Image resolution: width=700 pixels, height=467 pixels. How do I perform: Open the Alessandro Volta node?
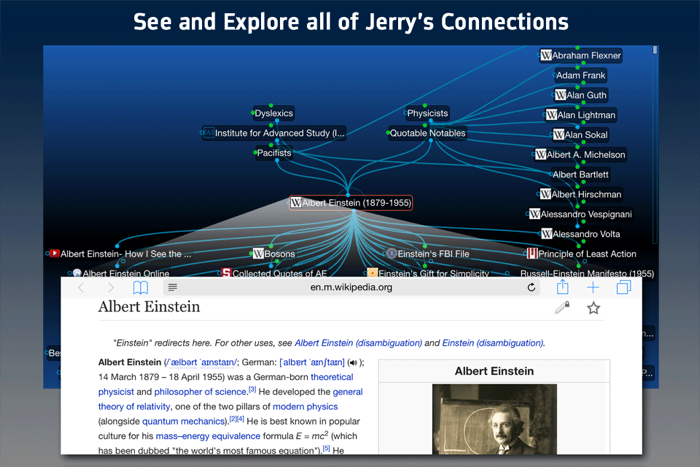tap(581, 234)
